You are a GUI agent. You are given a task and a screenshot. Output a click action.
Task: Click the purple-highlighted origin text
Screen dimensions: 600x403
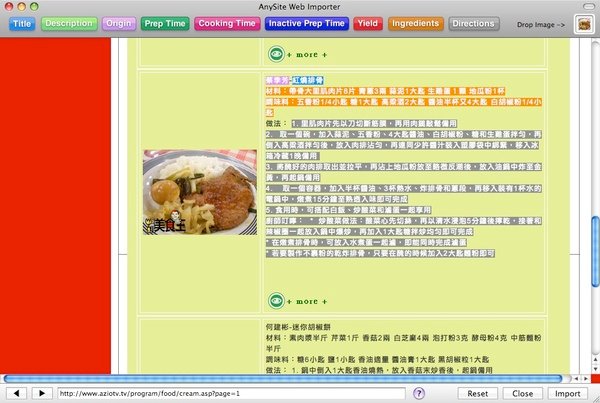coord(277,80)
